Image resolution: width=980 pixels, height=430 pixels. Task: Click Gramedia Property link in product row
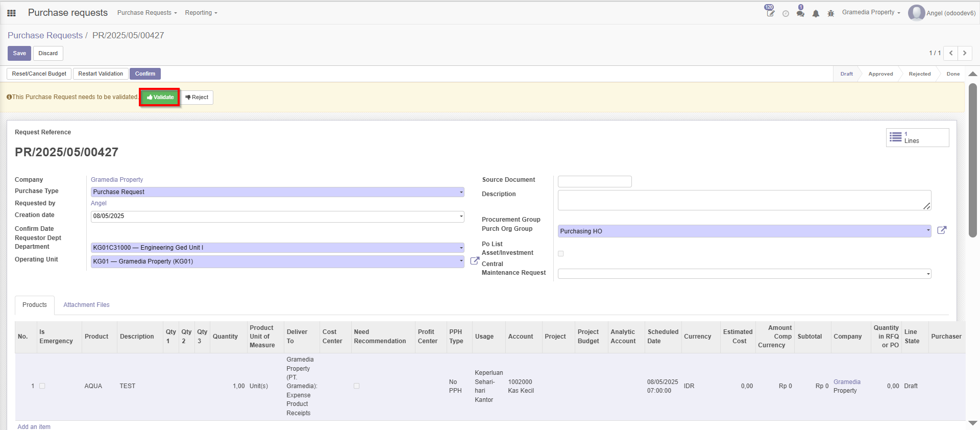tap(847, 386)
